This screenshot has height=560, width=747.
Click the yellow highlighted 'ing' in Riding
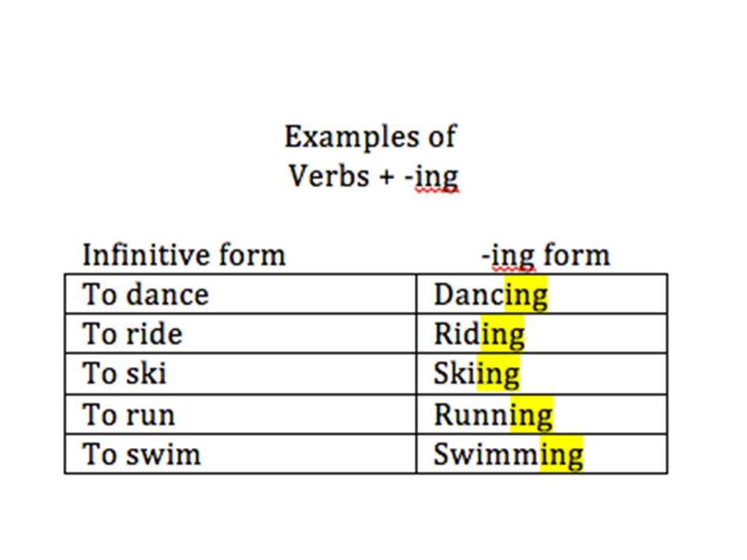click(x=503, y=335)
